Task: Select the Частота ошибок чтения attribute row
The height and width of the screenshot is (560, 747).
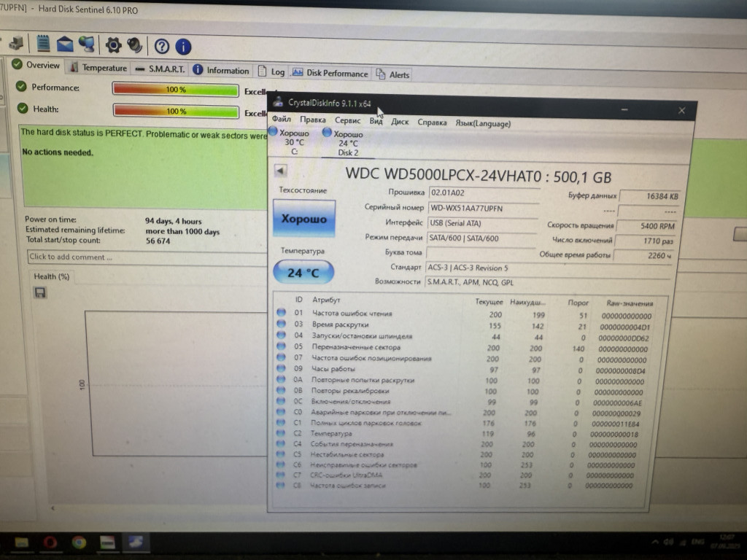Action: pos(465,314)
